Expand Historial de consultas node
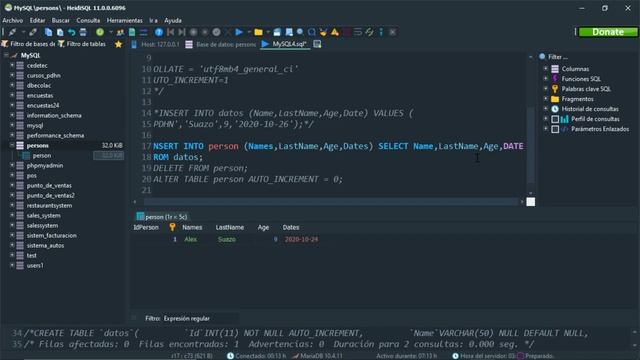640x360 pixels. pos(546,109)
